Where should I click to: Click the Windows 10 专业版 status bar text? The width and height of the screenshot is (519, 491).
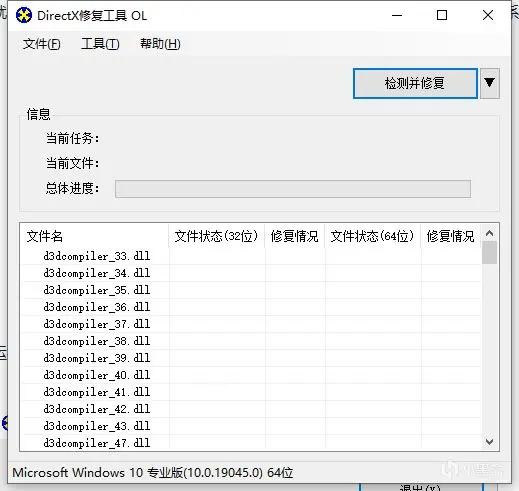click(153, 473)
